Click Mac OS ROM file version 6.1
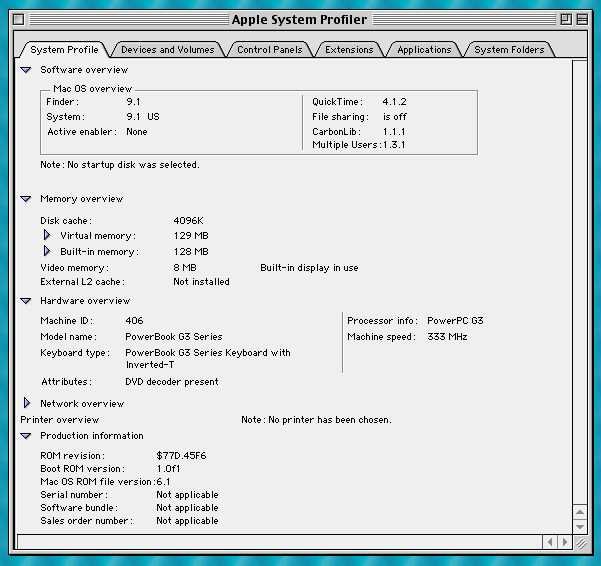Viewport: 601px width, 566px height. 163,482
